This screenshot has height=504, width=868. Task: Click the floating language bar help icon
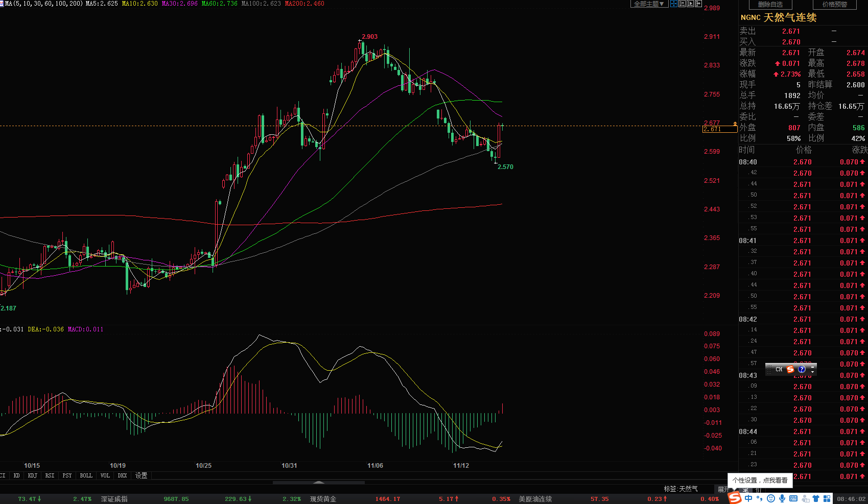pyautogui.click(x=802, y=369)
